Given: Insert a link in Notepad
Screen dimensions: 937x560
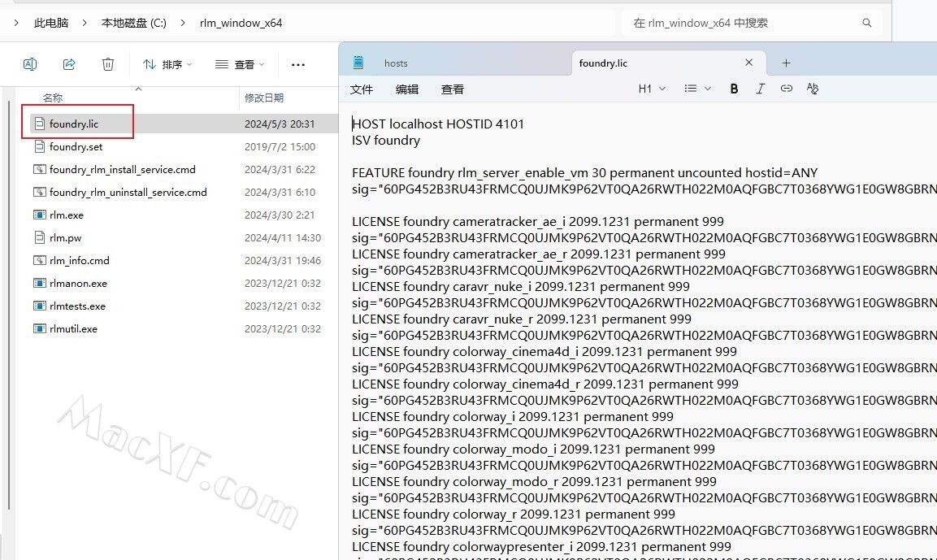Looking at the screenshot, I should (787, 89).
